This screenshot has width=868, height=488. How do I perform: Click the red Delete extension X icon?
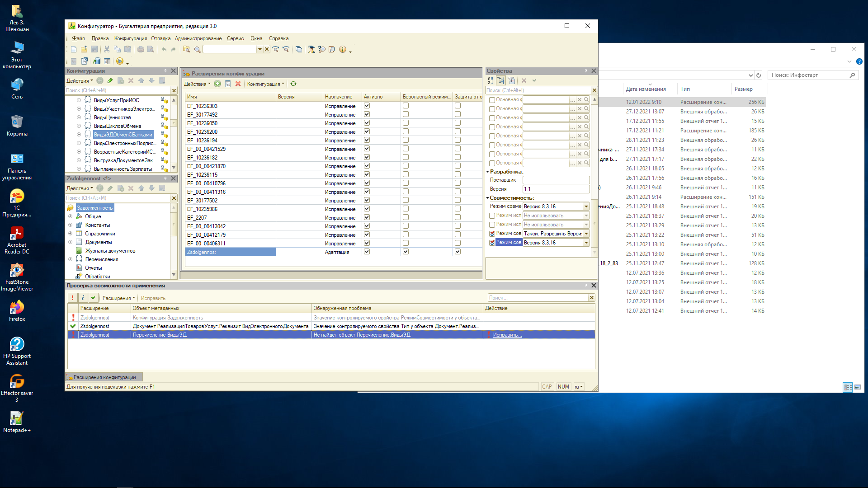click(x=238, y=84)
